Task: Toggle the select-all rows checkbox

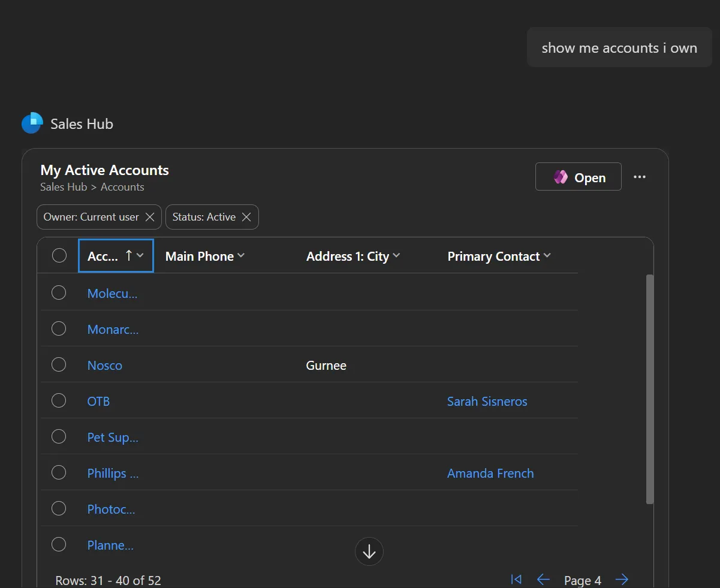Action: coord(59,256)
